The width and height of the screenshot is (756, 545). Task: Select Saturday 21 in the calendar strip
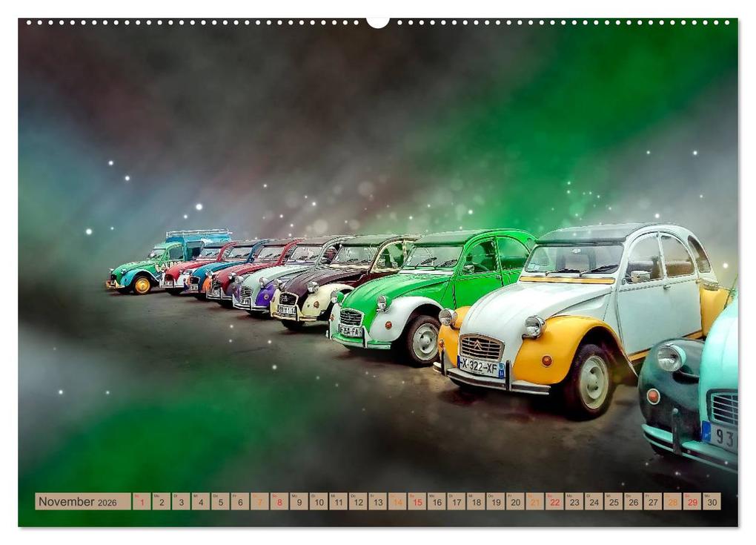pyautogui.click(x=535, y=501)
